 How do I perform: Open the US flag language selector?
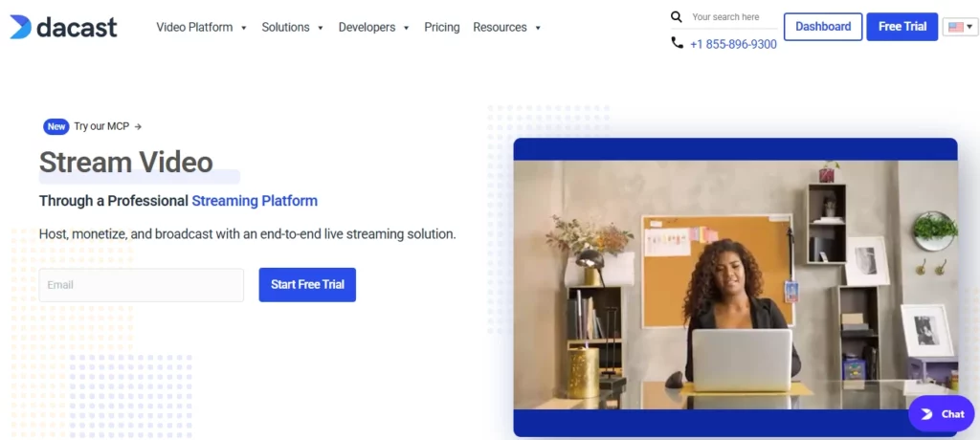[x=960, y=27]
